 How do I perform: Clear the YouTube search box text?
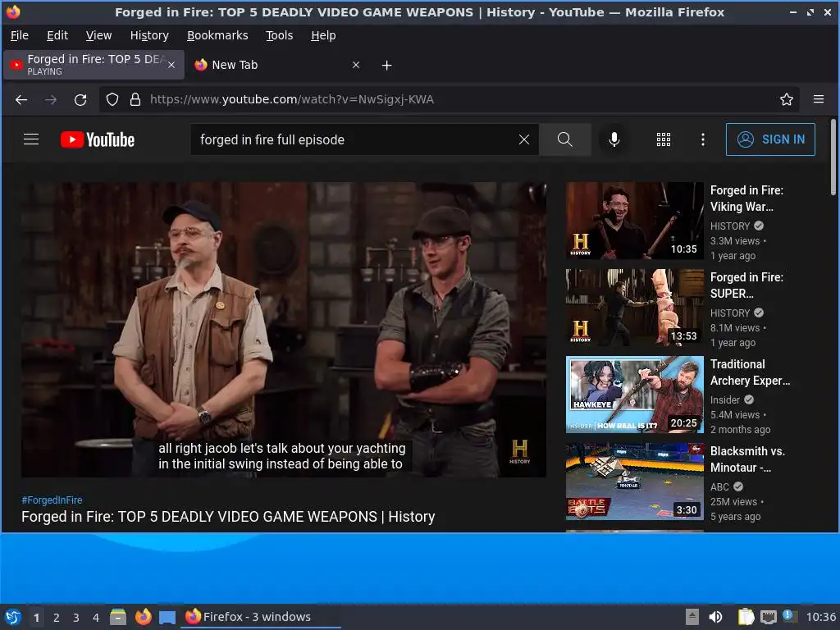pyautogui.click(x=524, y=139)
